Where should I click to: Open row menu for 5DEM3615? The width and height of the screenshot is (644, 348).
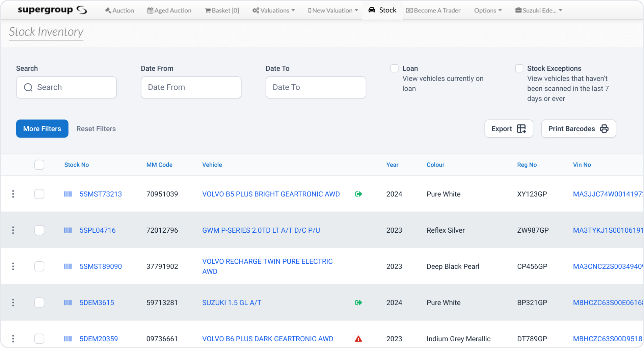click(13, 302)
